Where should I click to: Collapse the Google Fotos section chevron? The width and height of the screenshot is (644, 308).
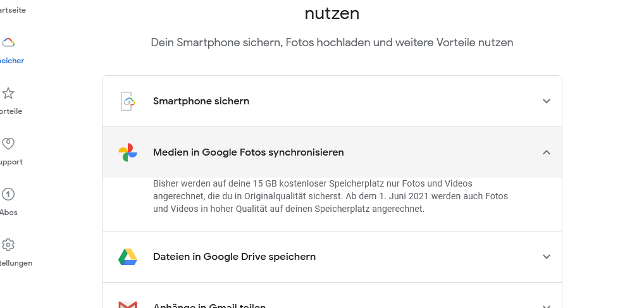click(546, 152)
